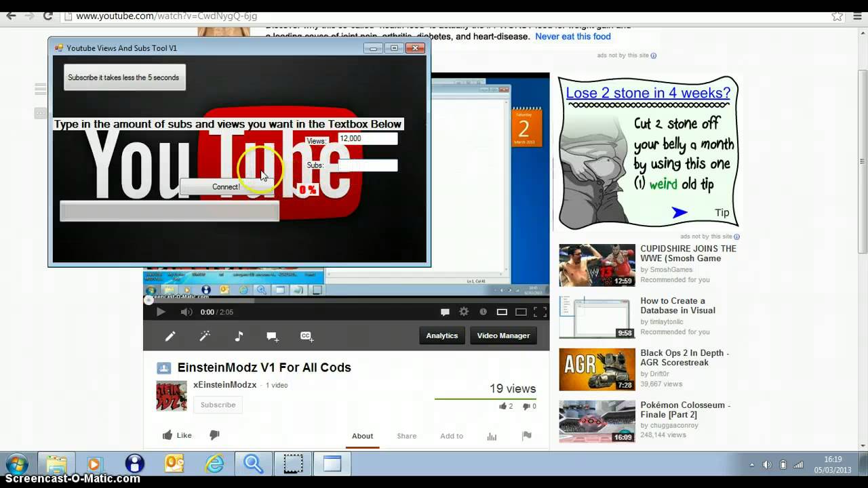Viewport: 868px width, 488px height.
Task: Click the Subscribe it takes less the 5 seconds button
Action: (x=124, y=77)
